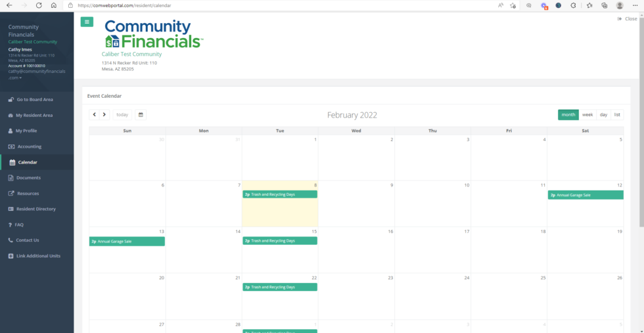
Task: Open Documents in the sidebar menu
Action: (x=28, y=177)
